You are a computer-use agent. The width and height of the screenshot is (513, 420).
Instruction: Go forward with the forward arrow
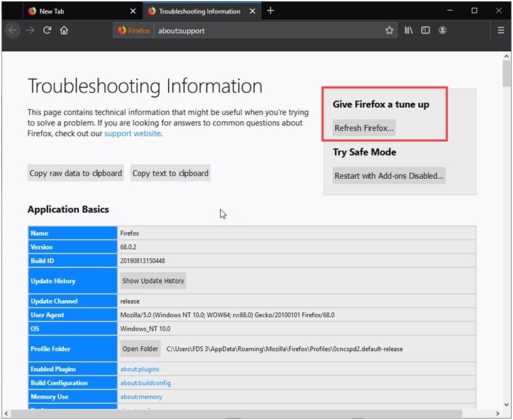tap(30, 31)
